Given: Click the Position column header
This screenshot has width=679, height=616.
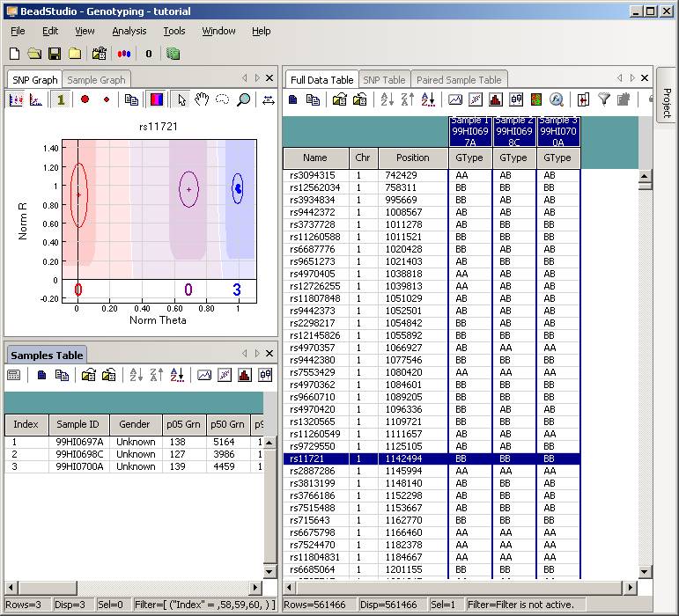Looking at the screenshot, I should tap(413, 158).
